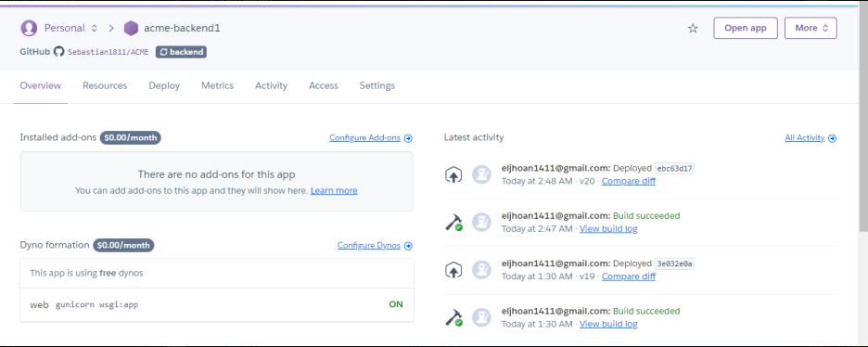Screen dimensions: 868x347
Task: Open the Deploy tab
Action: tap(164, 85)
